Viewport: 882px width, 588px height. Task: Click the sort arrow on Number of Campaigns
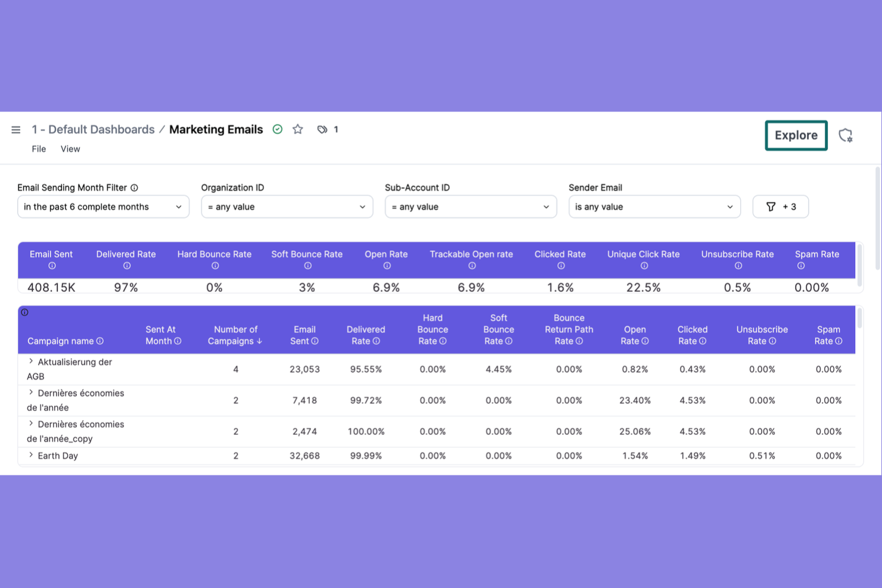tap(260, 341)
